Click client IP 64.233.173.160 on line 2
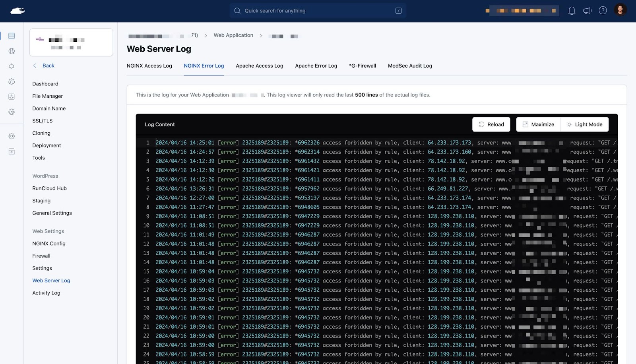Image resolution: width=636 pixels, height=364 pixels. pos(449,152)
